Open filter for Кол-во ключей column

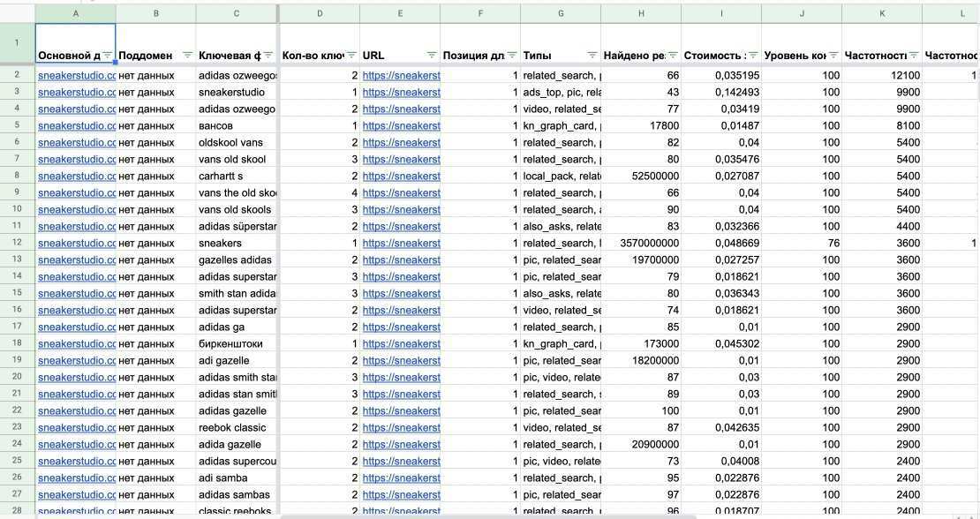(x=352, y=56)
